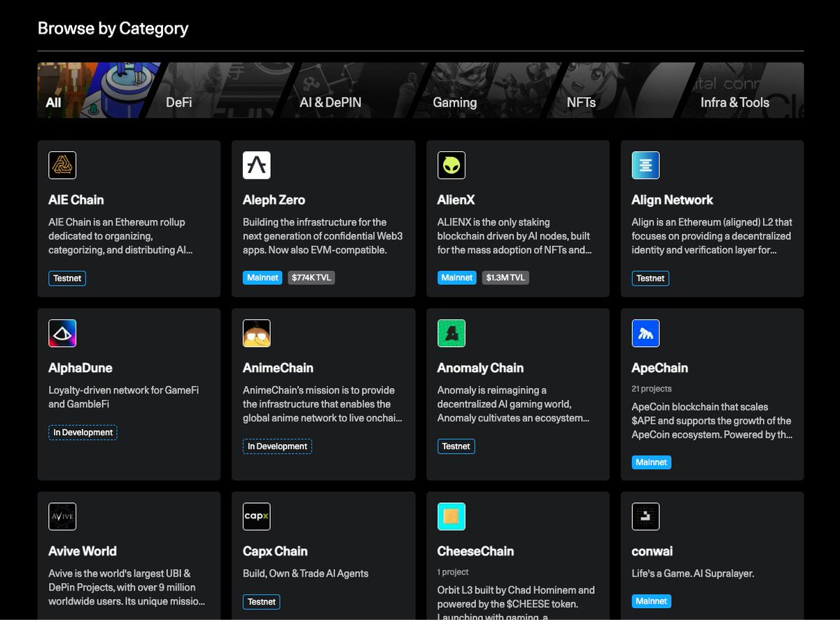This screenshot has height=620, width=840.
Task: Click the AIE Chain logo icon
Action: point(62,165)
